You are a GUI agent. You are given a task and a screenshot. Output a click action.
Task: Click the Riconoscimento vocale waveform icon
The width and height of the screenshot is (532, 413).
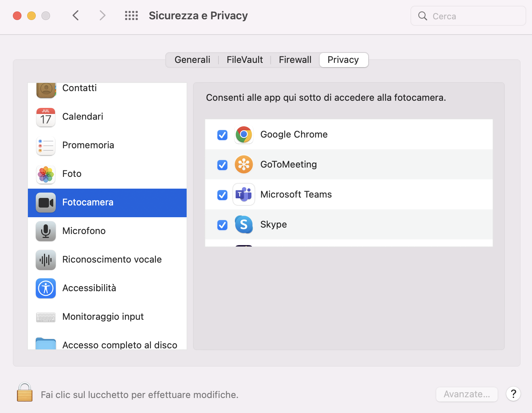tap(46, 260)
